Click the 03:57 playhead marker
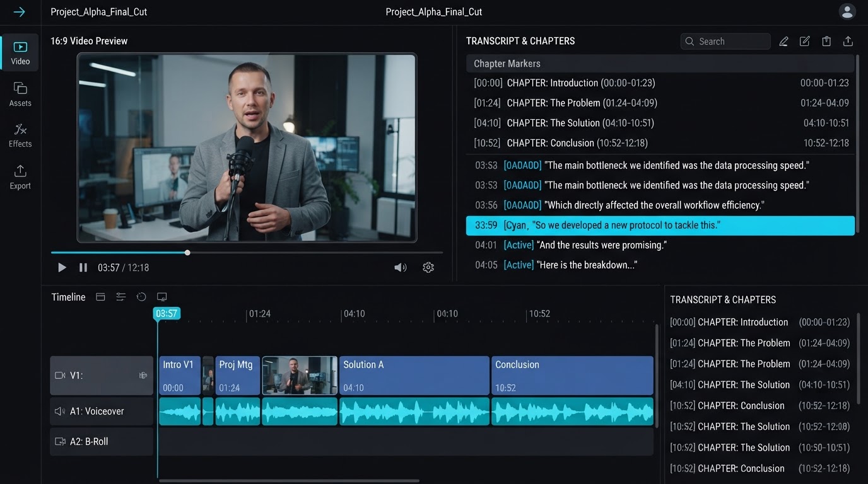 click(167, 314)
